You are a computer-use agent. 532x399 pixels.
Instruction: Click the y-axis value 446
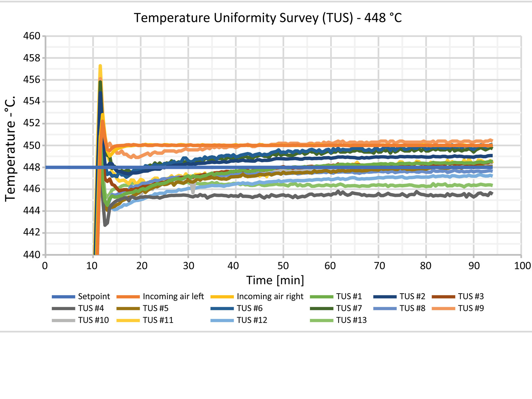(32, 189)
